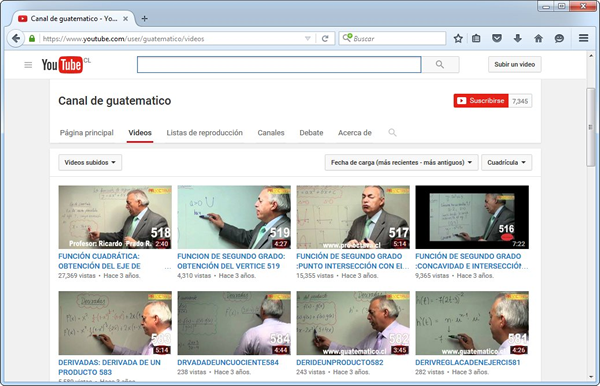Click the channel search magnifier icon
Image resolution: width=600 pixels, height=386 pixels.
[x=392, y=132]
